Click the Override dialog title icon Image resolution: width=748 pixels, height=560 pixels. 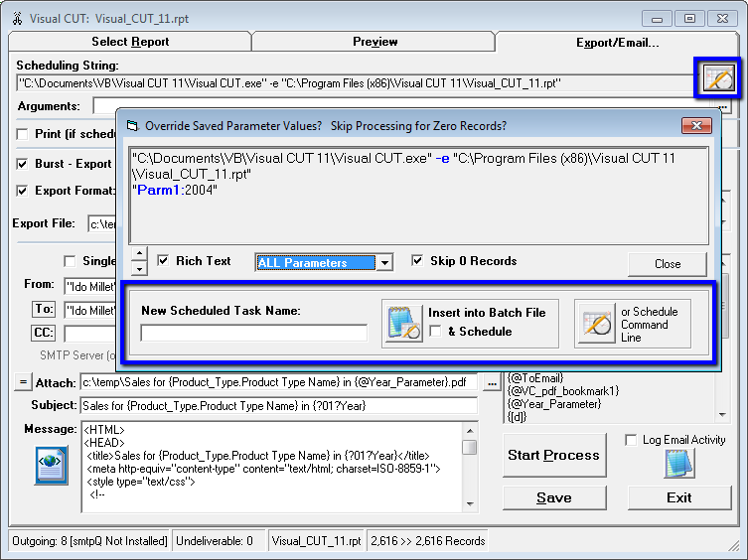click(132, 126)
